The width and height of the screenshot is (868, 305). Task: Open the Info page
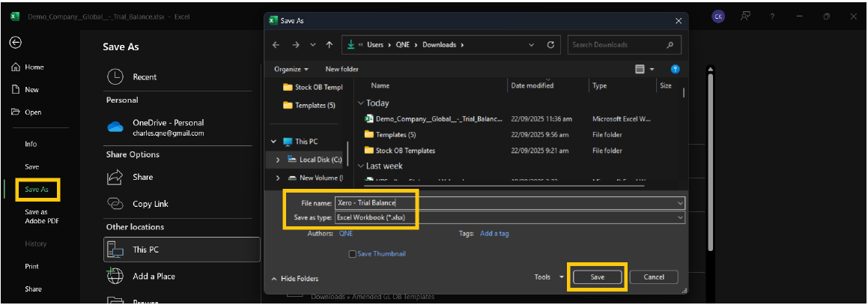31,144
